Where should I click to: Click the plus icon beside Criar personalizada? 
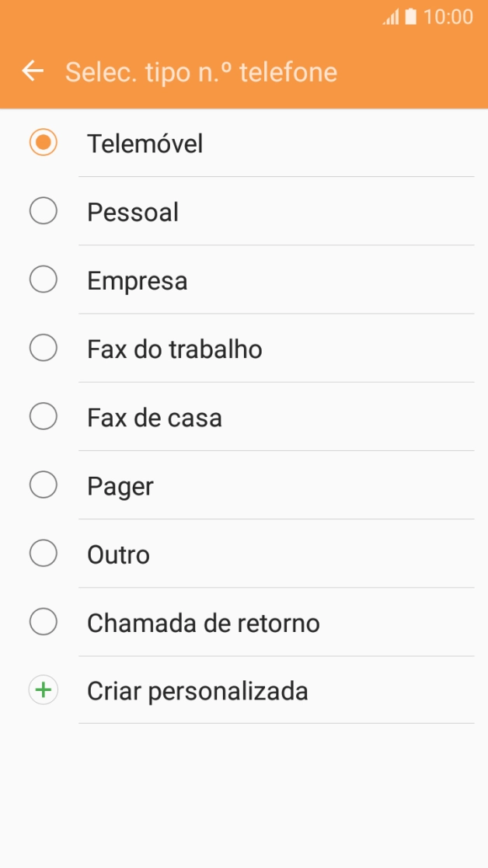(x=43, y=690)
